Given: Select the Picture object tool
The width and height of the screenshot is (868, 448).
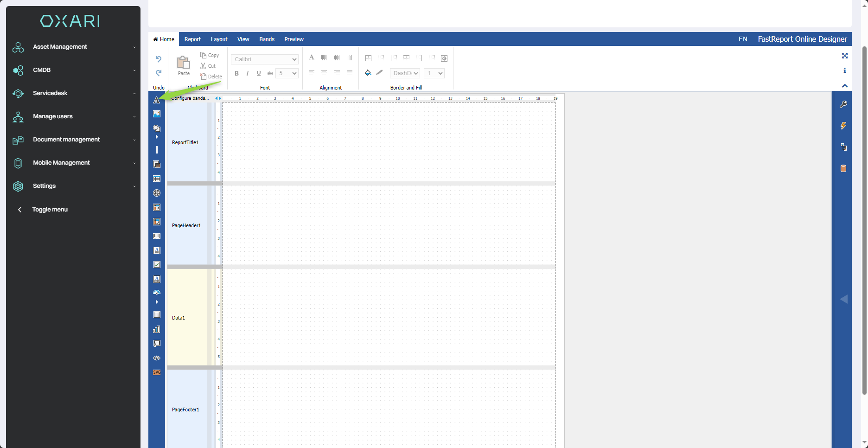Looking at the screenshot, I should 157,114.
